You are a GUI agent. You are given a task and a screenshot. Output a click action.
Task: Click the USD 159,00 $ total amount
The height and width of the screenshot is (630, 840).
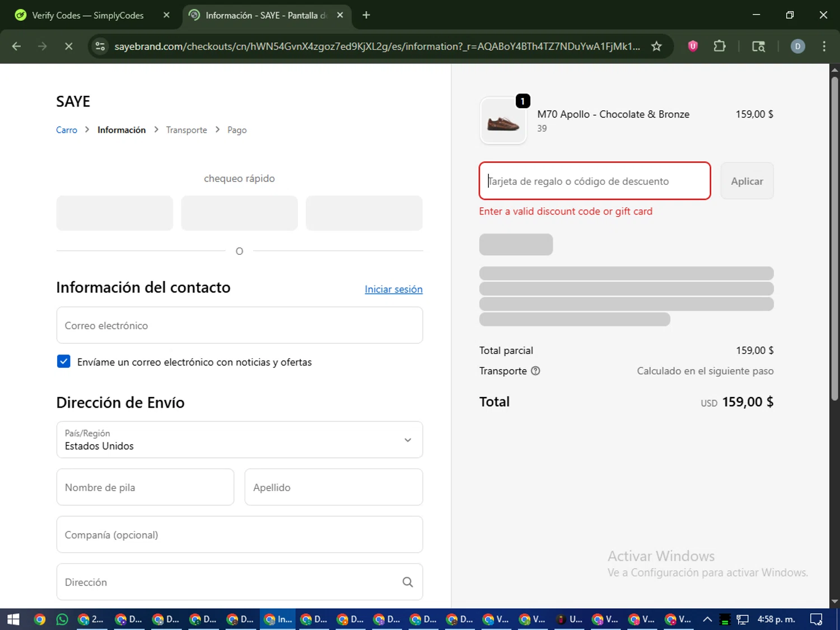point(737,402)
